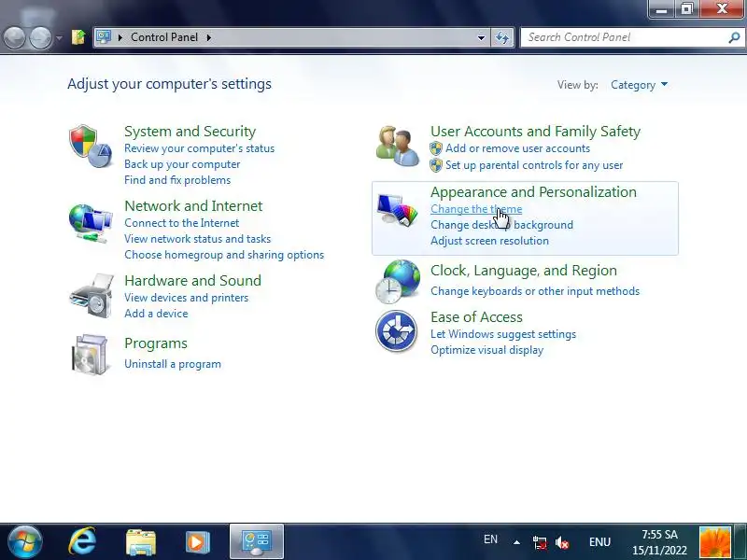Click Change desktop background link
Screen dimensions: 747x560
501,225
